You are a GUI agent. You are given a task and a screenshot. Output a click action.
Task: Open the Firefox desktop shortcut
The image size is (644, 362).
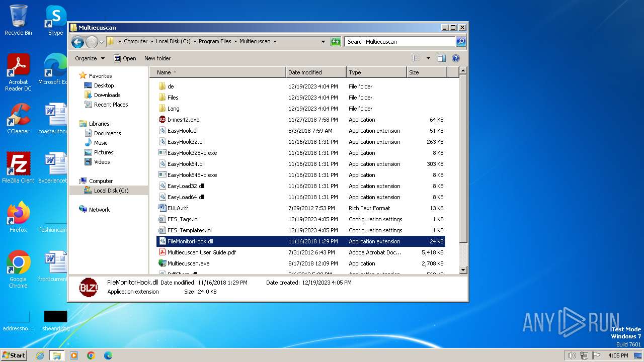click(x=18, y=217)
